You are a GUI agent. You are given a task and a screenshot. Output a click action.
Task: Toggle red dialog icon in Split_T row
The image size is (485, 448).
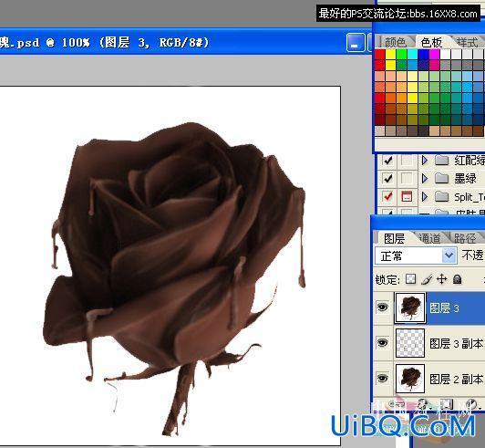point(407,196)
